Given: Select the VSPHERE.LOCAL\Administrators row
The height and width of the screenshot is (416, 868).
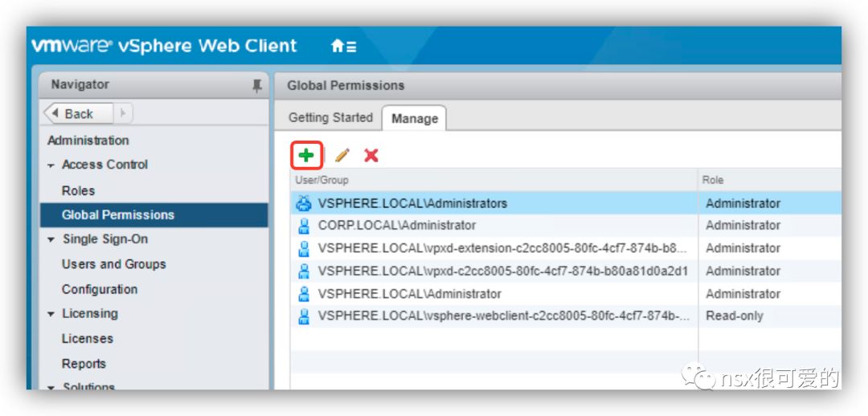Looking at the screenshot, I should 566,203.
